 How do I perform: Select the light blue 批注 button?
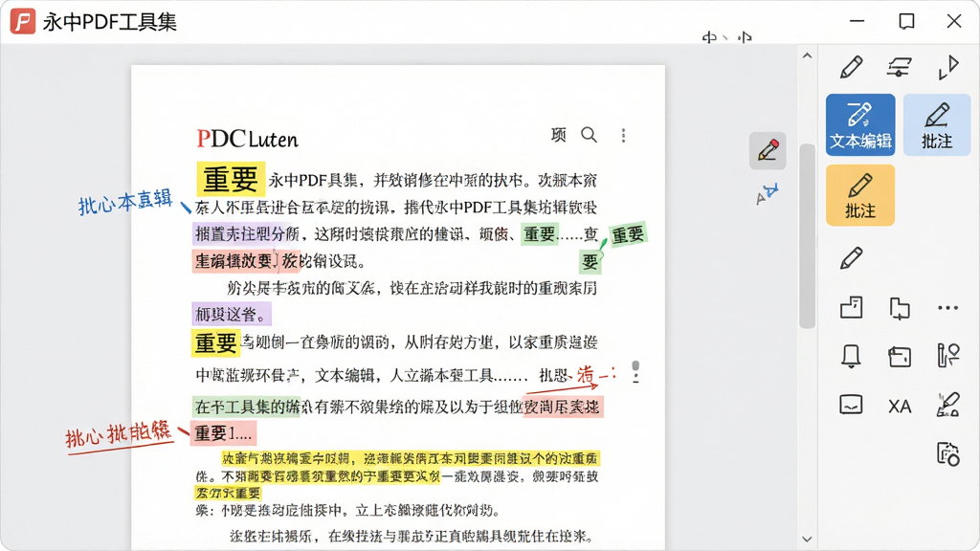[936, 125]
